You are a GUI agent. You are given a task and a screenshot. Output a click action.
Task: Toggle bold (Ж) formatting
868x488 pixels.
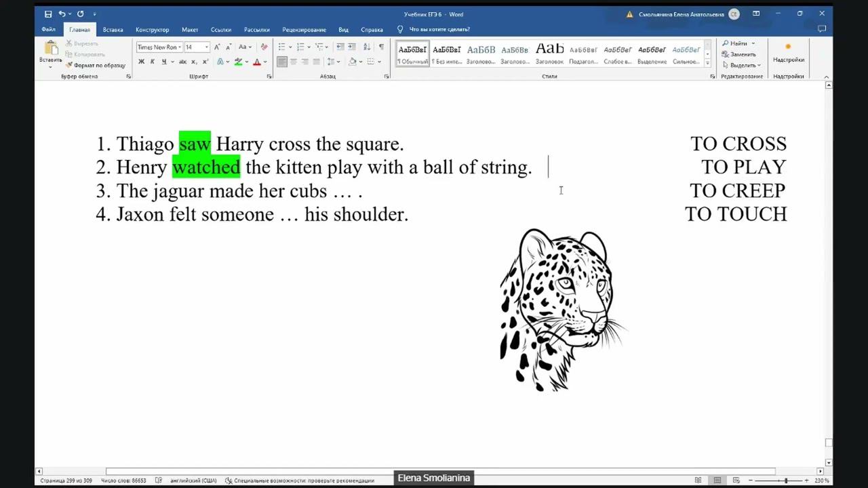[x=141, y=62]
